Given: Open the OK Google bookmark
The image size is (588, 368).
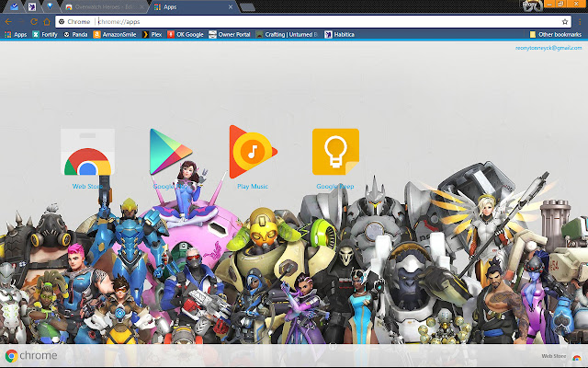Looking at the screenshot, I should tap(186, 35).
